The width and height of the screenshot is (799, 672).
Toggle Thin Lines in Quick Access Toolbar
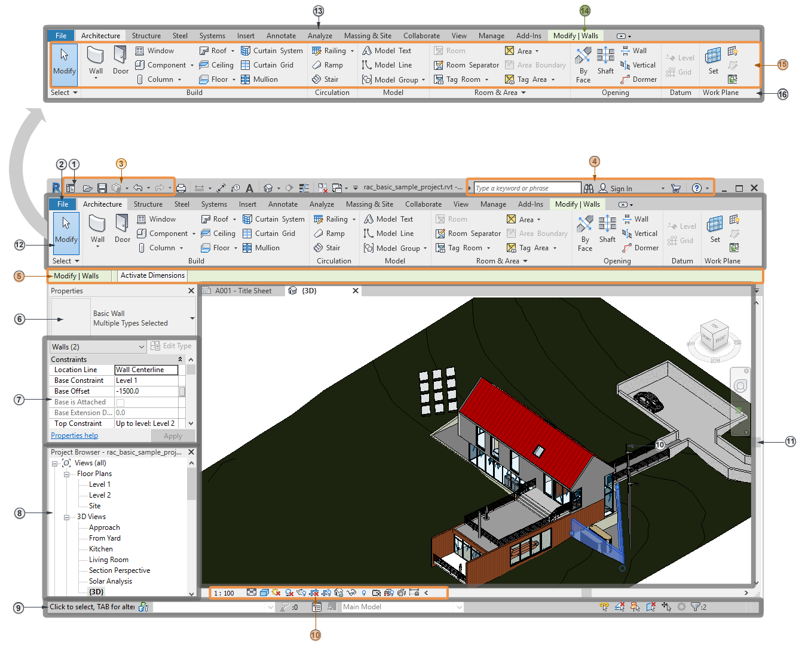pyautogui.click(x=304, y=188)
